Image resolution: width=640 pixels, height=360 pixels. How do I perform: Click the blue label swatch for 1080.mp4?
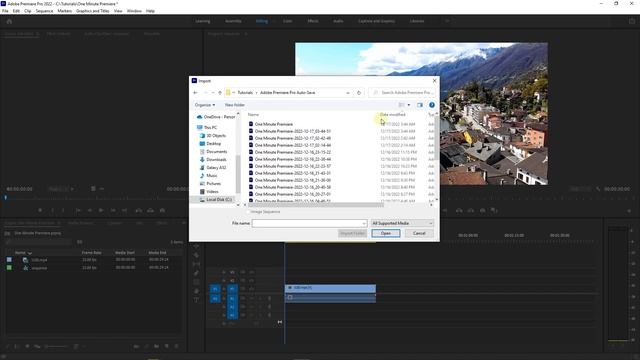[9, 260]
